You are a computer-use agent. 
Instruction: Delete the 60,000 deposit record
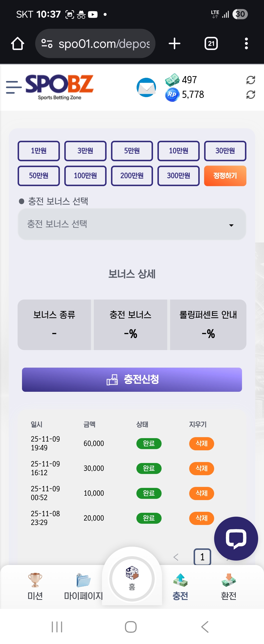[201, 443]
